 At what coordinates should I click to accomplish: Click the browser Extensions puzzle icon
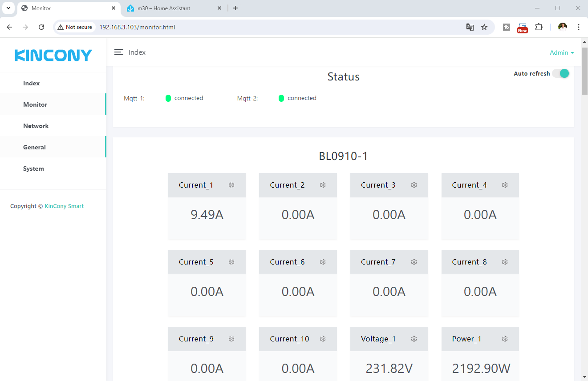[539, 27]
